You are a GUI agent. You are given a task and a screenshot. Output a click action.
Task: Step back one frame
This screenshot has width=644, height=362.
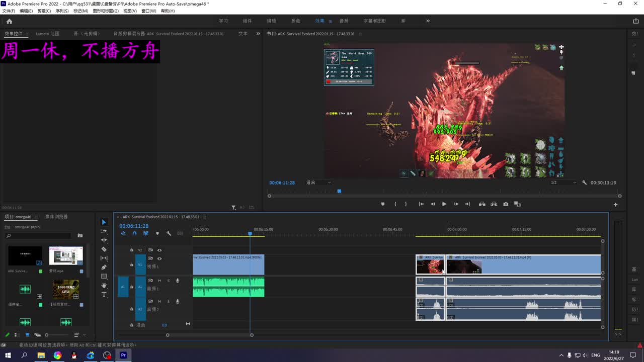click(x=433, y=204)
